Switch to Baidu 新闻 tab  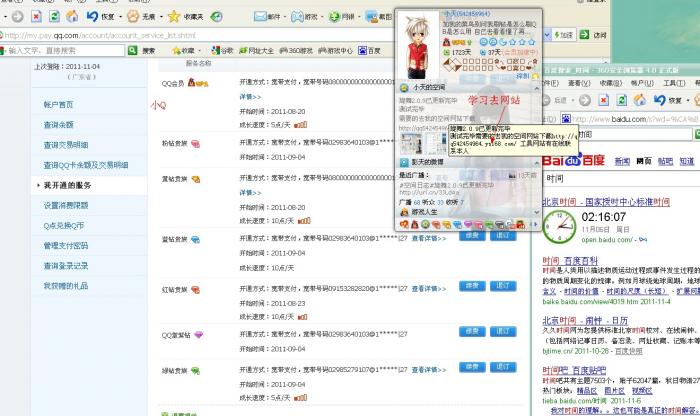pos(622,161)
